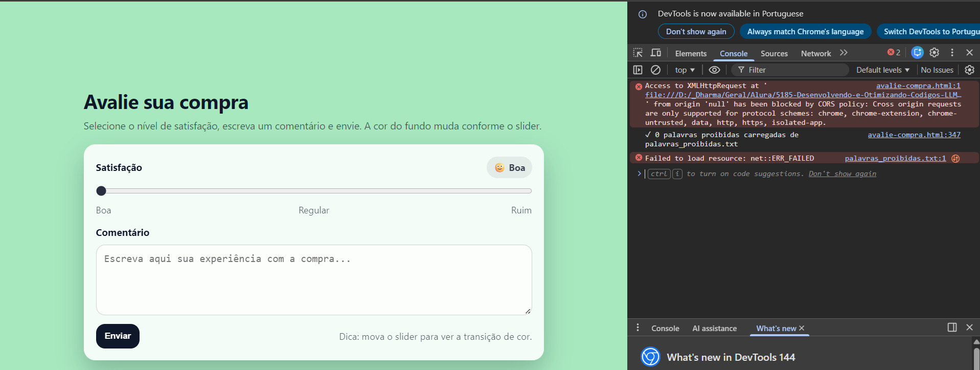
Task: Click the 'Ruim' slider label
Action: [x=521, y=210]
